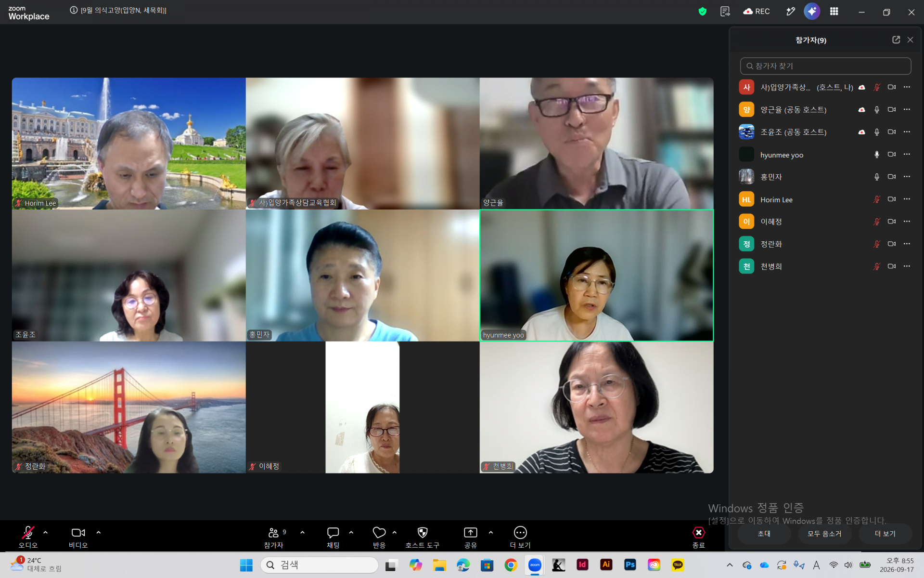Screen dimensions: 924x578
Task: Close the participants panel
Action: [910, 40]
